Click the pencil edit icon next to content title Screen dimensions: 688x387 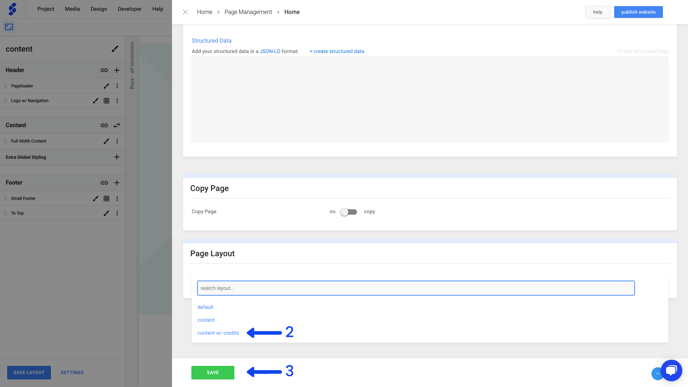pos(115,49)
